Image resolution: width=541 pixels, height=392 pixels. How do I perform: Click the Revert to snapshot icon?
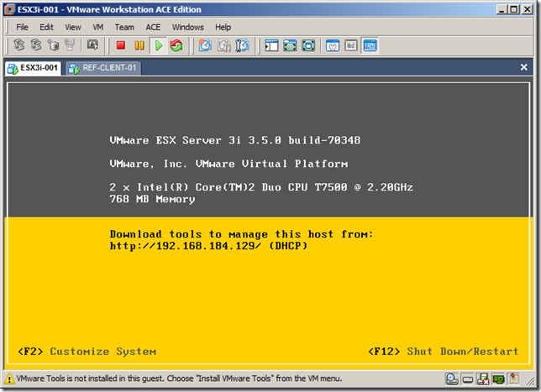[x=223, y=45]
